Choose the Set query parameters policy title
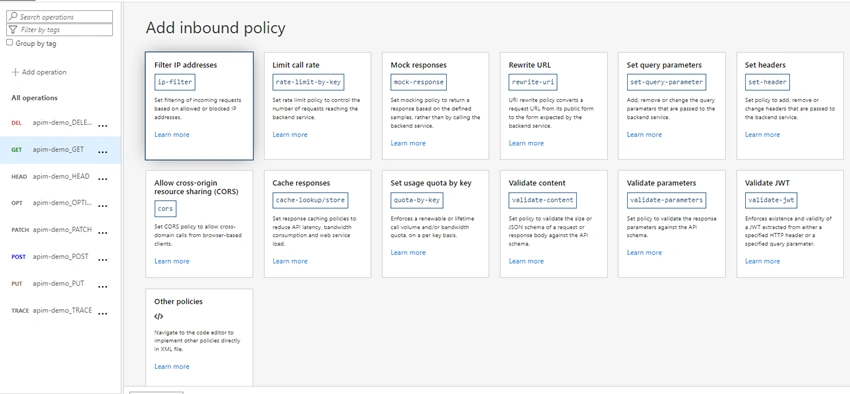This screenshot has width=850, height=394. pyautogui.click(x=664, y=65)
